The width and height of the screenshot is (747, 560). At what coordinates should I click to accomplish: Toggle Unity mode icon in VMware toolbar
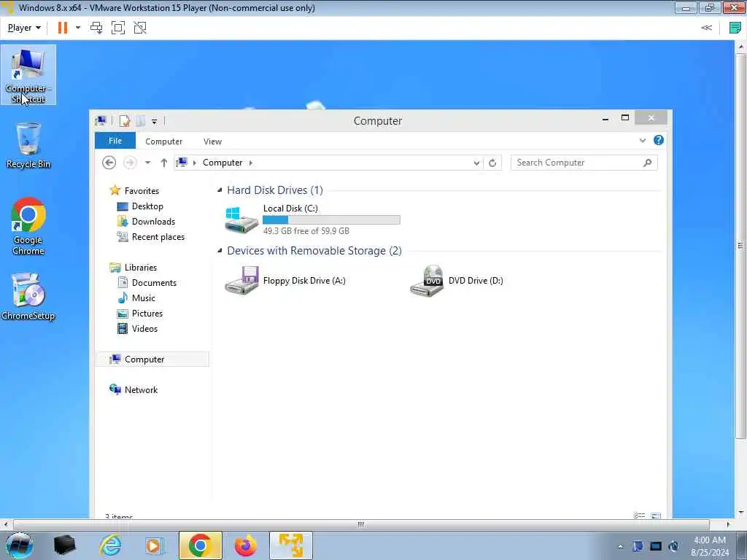tap(140, 28)
